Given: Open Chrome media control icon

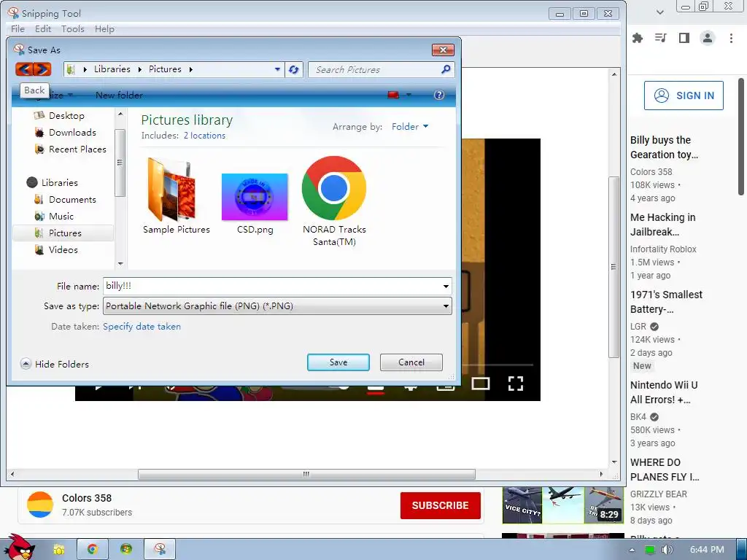Looking at the screenshot, I should coord(660,38).
